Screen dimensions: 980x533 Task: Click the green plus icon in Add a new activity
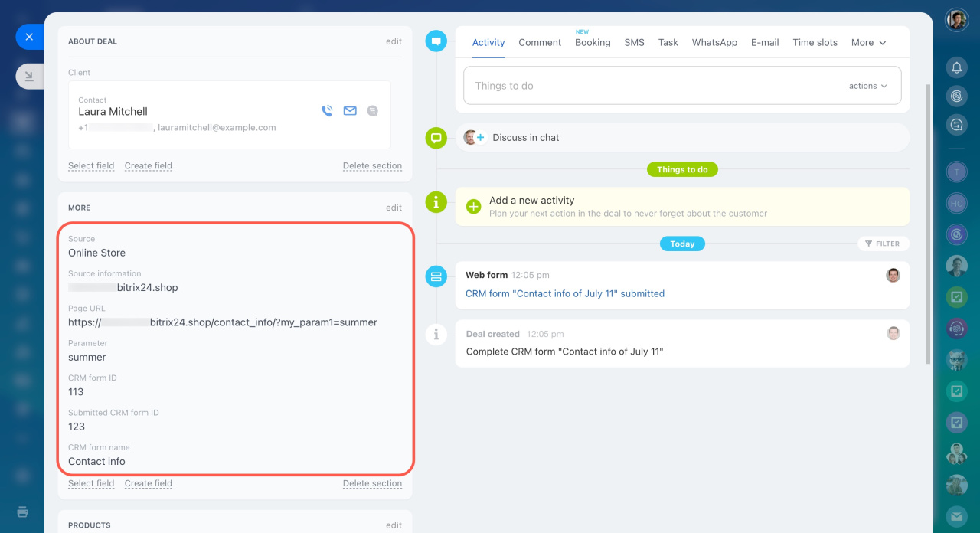coord(474,206)
